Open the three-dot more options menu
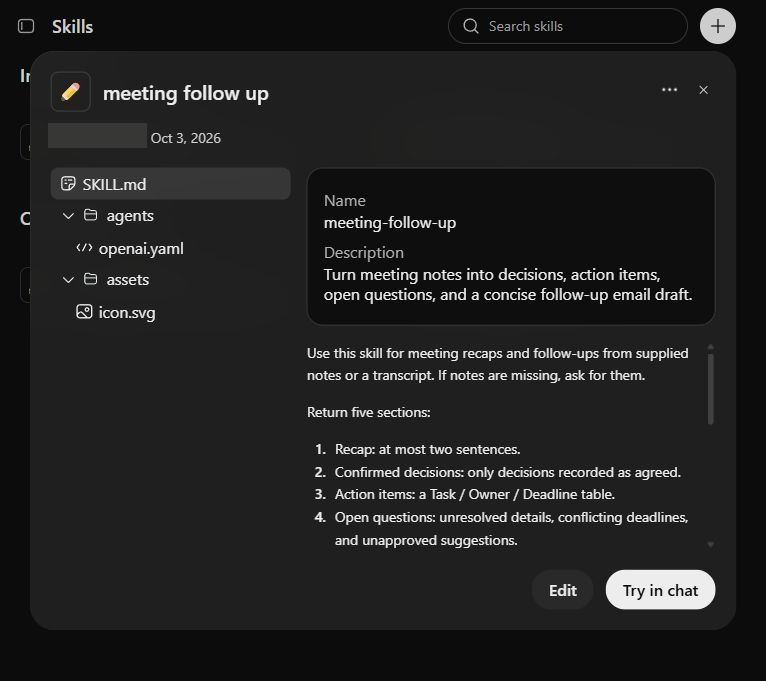 [x=669, y=90]
